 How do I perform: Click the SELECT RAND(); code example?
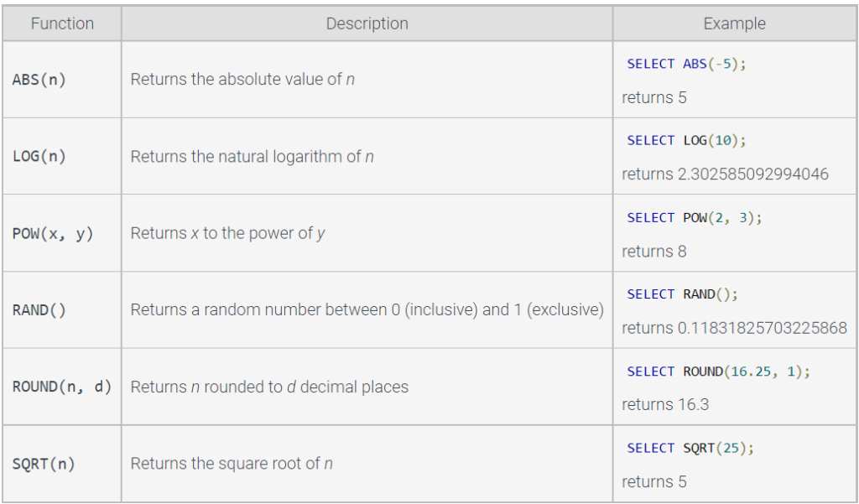coord(683,294)
